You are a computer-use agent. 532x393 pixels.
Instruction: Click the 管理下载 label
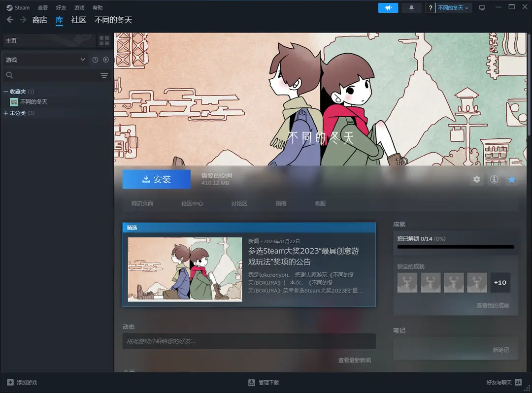269,383
